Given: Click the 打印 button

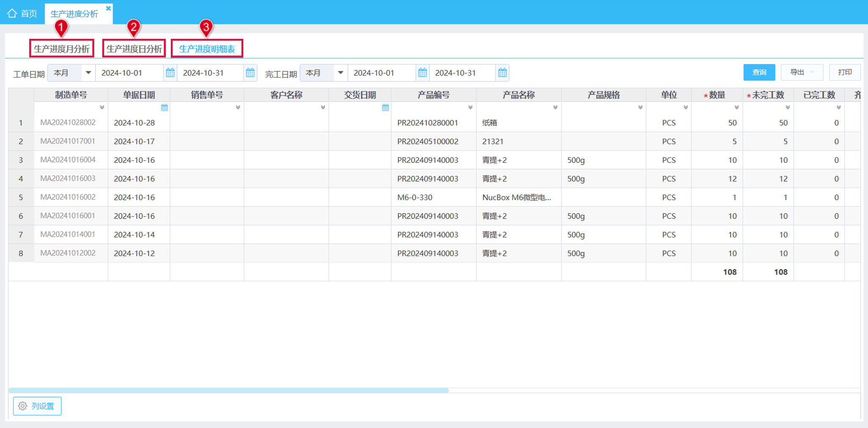Looking at the screenshot, I should (845, 72).
